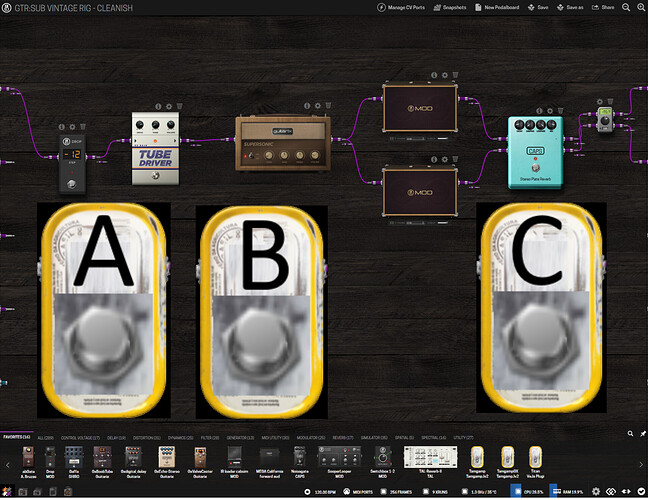
Task: Switch to the Distortion plugin category
Action: tap(147, 438)
